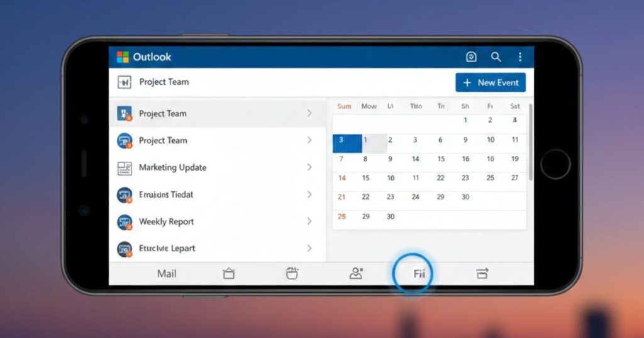Screen dimensions: 644x338
Task: Tap the Weekly Report row icon
Action: pos(125,222)
